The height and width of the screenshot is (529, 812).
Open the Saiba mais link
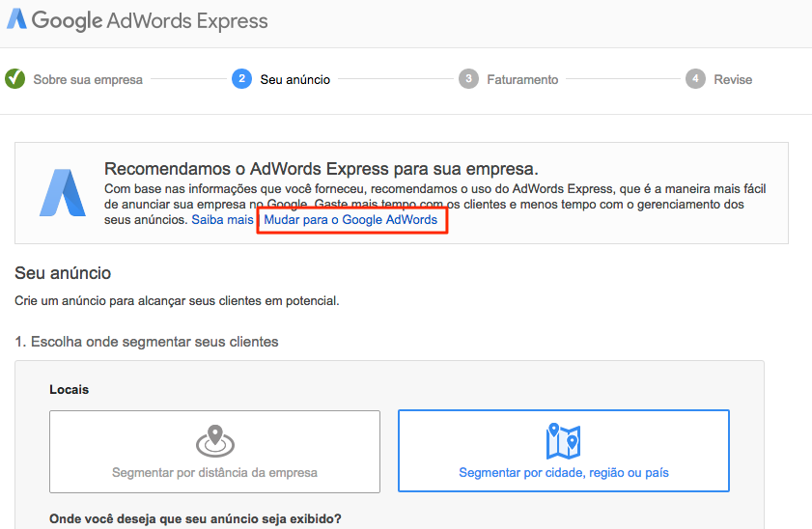pyautogui.click(x=222, y=219)
